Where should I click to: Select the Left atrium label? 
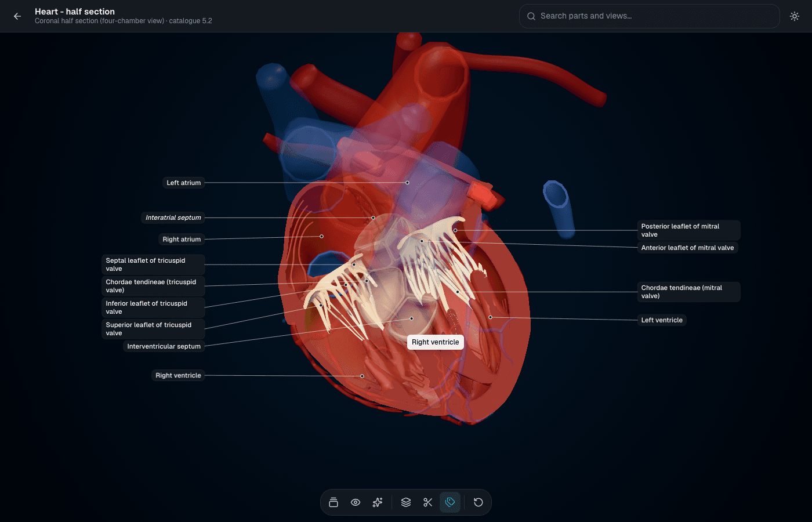click(x=184, y=183)
